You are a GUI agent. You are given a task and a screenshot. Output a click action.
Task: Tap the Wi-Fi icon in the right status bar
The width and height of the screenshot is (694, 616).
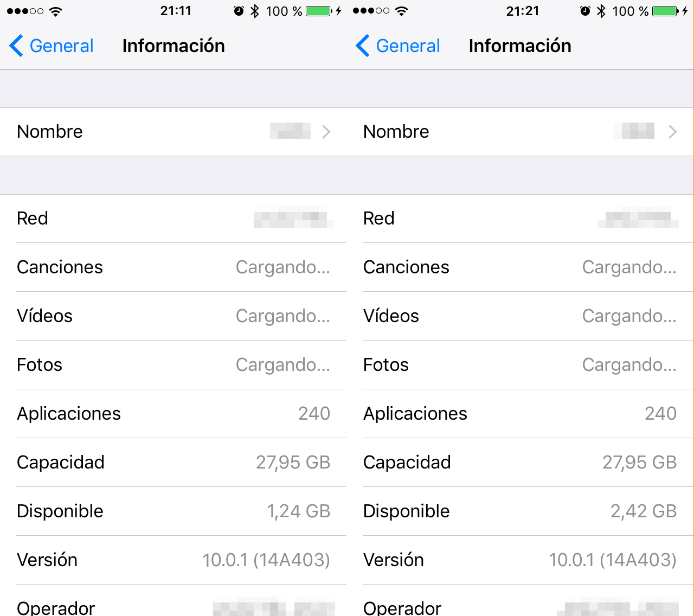402,11
